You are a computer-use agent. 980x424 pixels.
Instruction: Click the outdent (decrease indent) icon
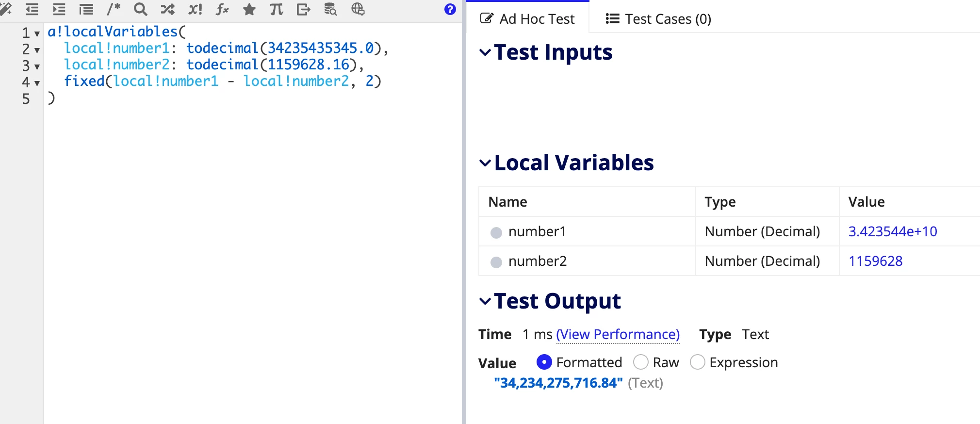(x=32, y=9)
